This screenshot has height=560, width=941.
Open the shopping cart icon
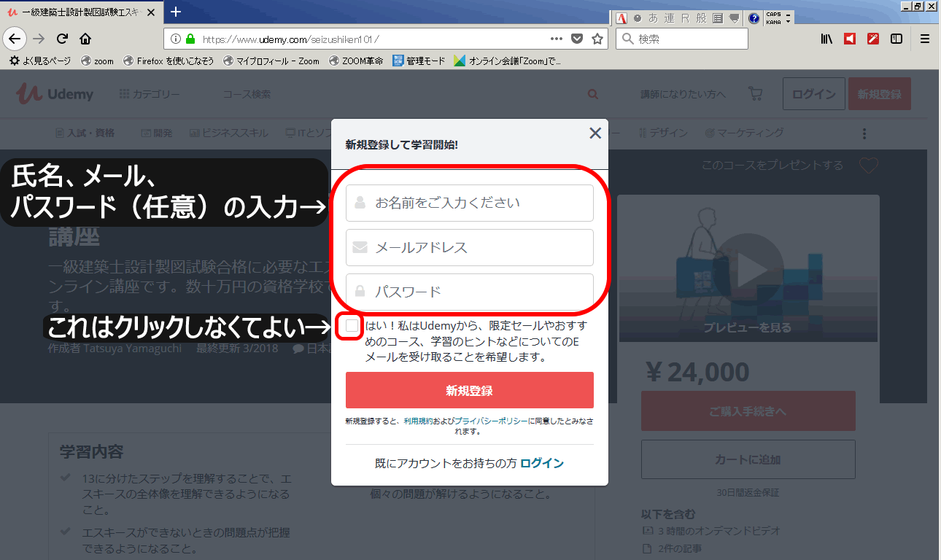[x=755, y=94]
